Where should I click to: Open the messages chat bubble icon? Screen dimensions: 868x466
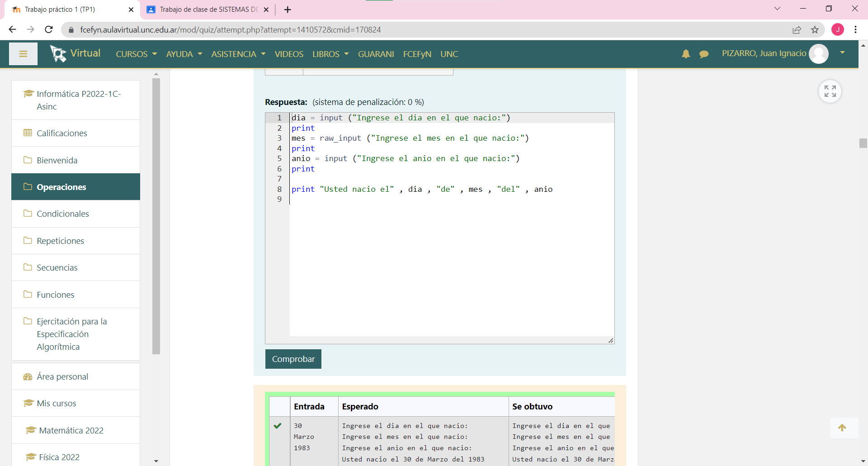tap(703, 54)
